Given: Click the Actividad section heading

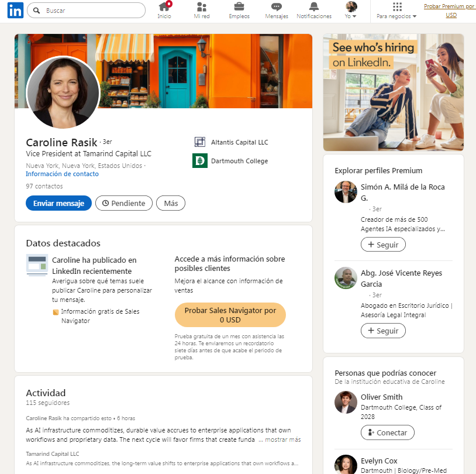Looking at the screenshot, I should click(46, 393).
